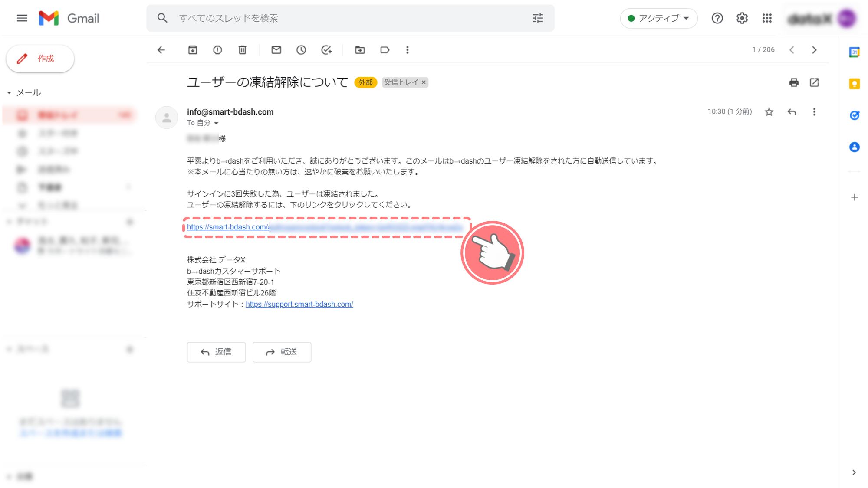Open toolbar more options menu
This screenshot has width=868, height=488.
coord(407,50)
